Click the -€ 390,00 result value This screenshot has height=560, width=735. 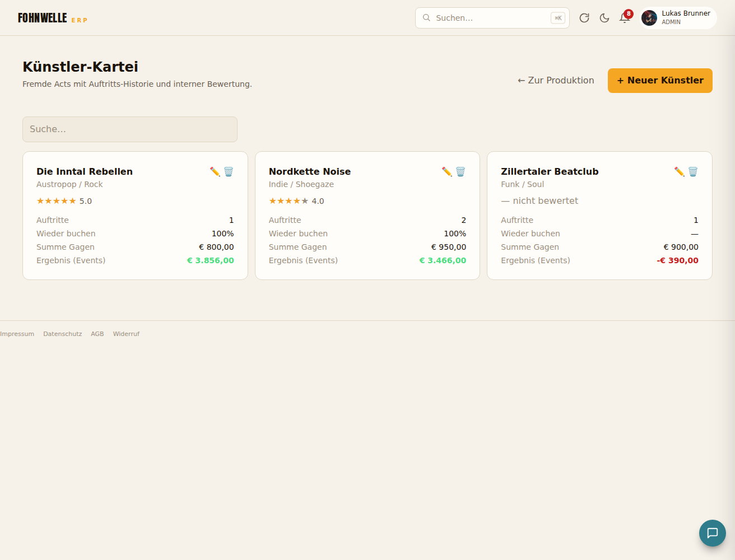pos(678,260)
